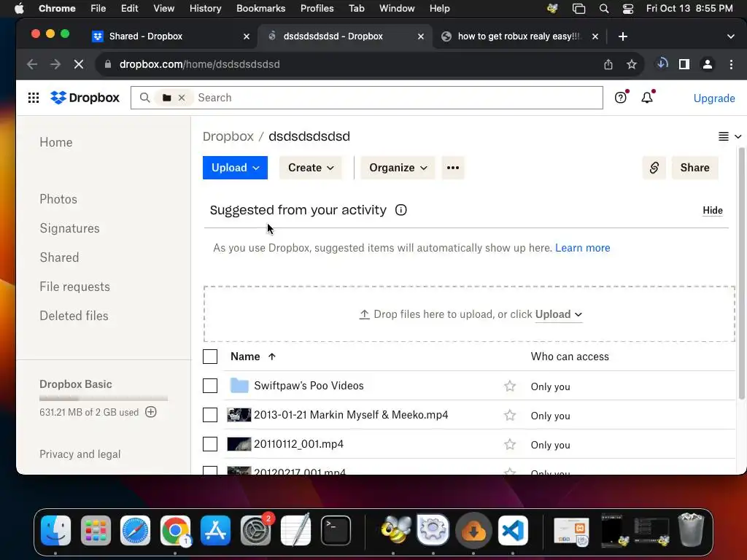
Task: Hide the suggested activity section
Action: click(712, 211)
